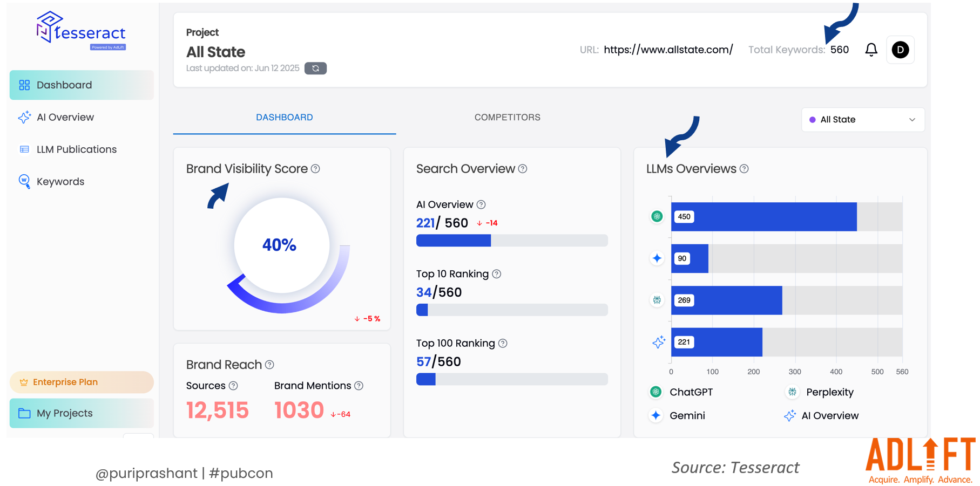Click the 221/ 560 AI Overview count
Screen dimensions: 980x486
pyautogui.click(x=442, y=223)
